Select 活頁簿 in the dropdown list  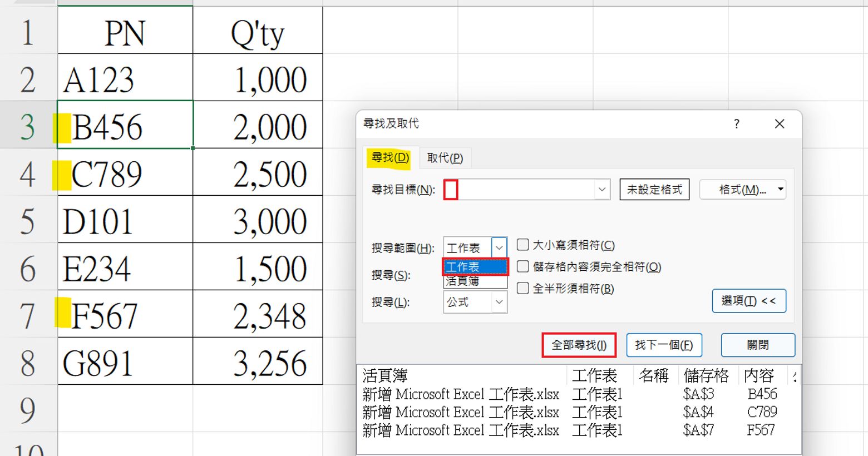point(475,281)
